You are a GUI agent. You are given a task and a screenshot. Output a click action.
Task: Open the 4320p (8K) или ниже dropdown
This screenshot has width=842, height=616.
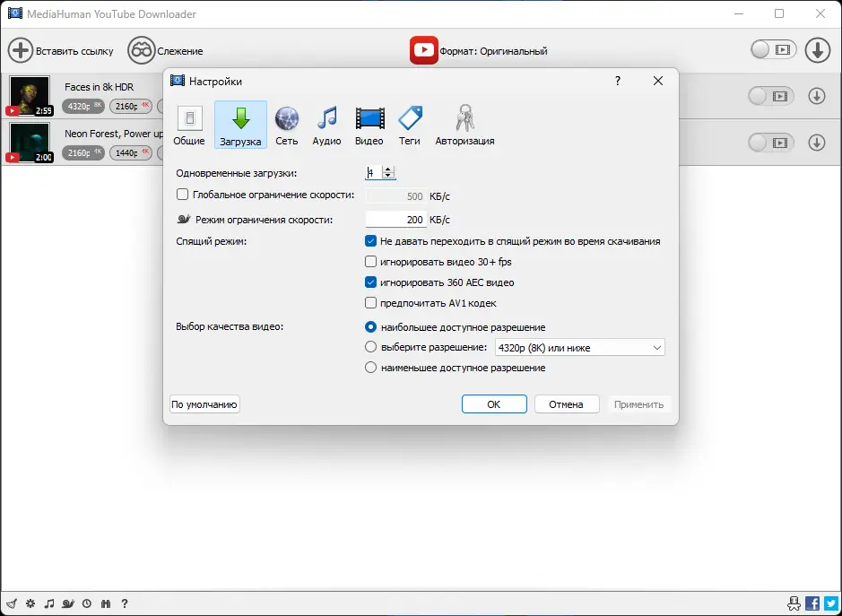579,348
